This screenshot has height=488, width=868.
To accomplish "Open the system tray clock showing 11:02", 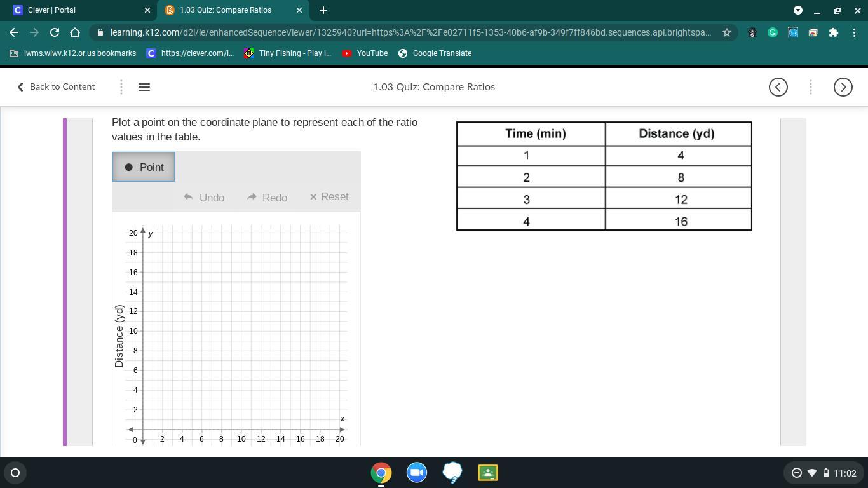I will click(845, 473).
